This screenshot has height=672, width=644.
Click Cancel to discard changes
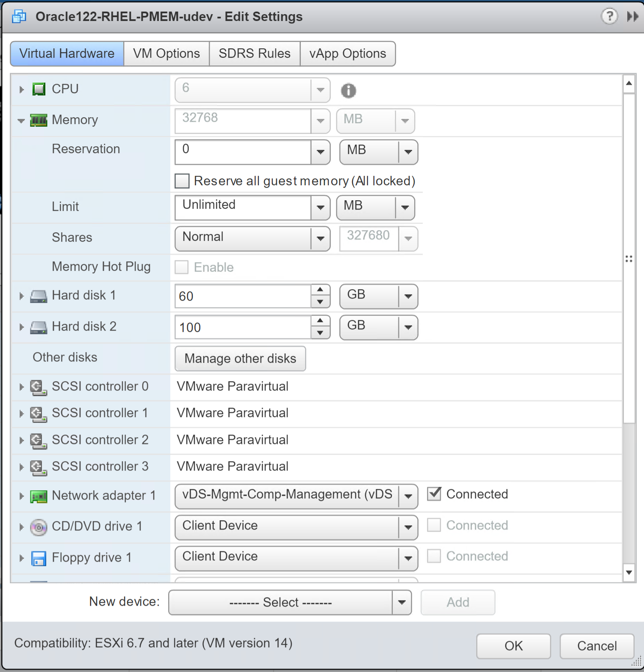click(597, 646)
